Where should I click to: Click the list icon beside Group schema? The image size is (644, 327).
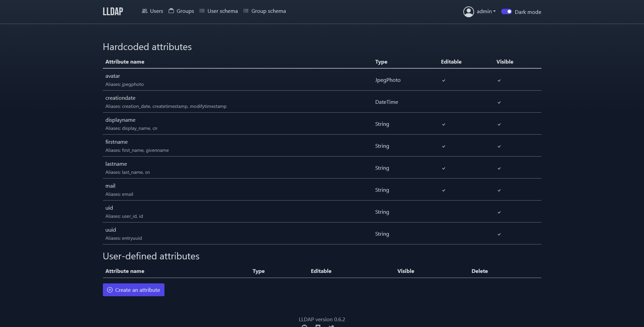pos(246,11)
